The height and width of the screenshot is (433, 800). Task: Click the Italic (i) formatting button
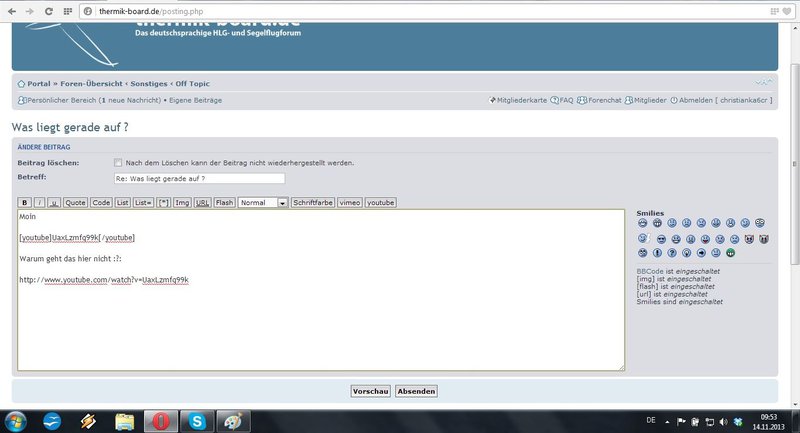point(39,202)
